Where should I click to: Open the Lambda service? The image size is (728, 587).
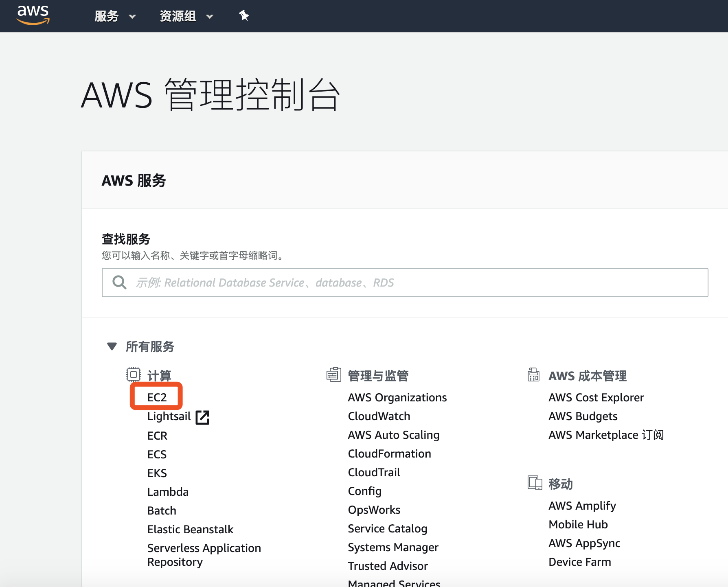pyautogui.click(x=168, y=492)
